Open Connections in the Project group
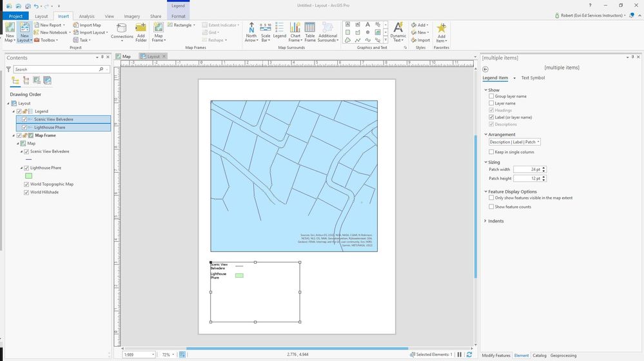The height and width of the screenshot is (361, 644). pyautogui.click(x=122, y=32)
